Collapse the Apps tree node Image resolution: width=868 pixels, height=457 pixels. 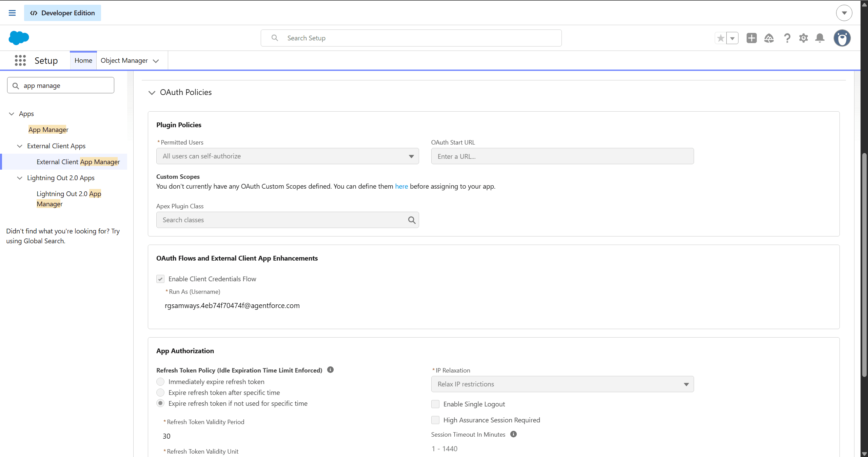12,114
